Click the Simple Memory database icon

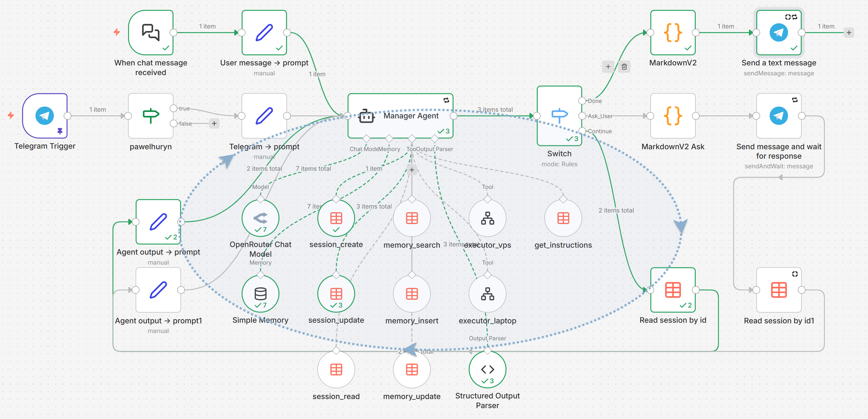pyautogui.click(x=260, y=293)
